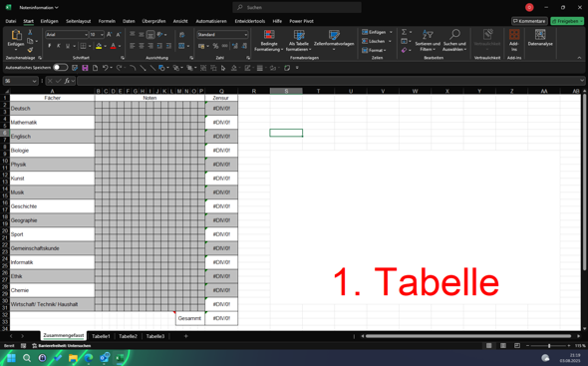This screenshot has width=588, height=366.
Task: Add a new sheet with plus button
Action: (x=185, y=336)
